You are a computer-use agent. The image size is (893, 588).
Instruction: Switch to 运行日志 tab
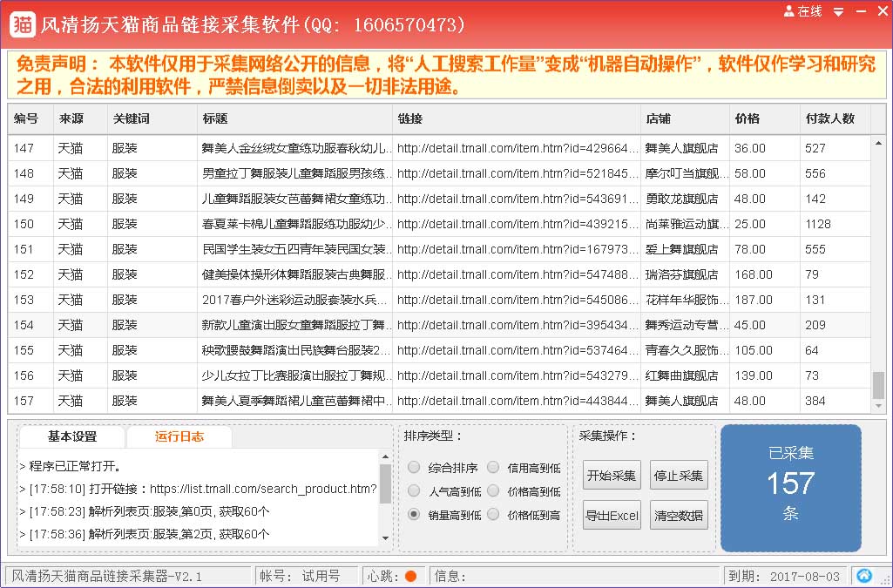click(179, 436)
